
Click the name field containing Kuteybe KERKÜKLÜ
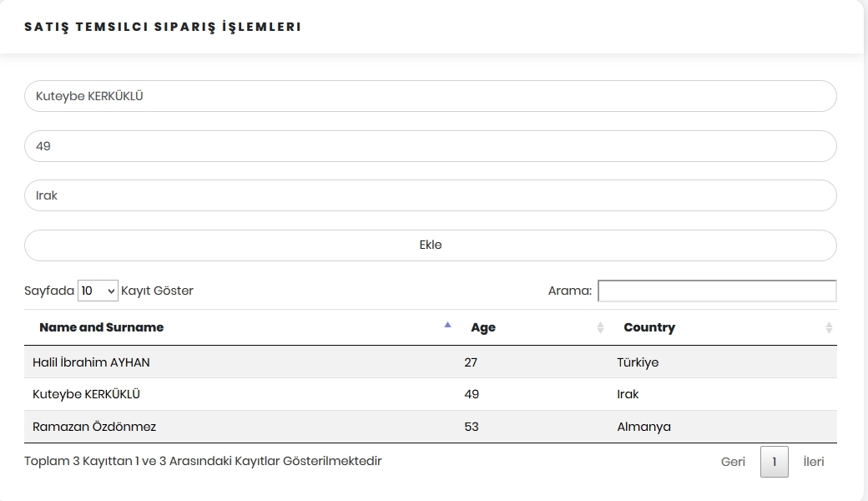(x=431, y=96)
